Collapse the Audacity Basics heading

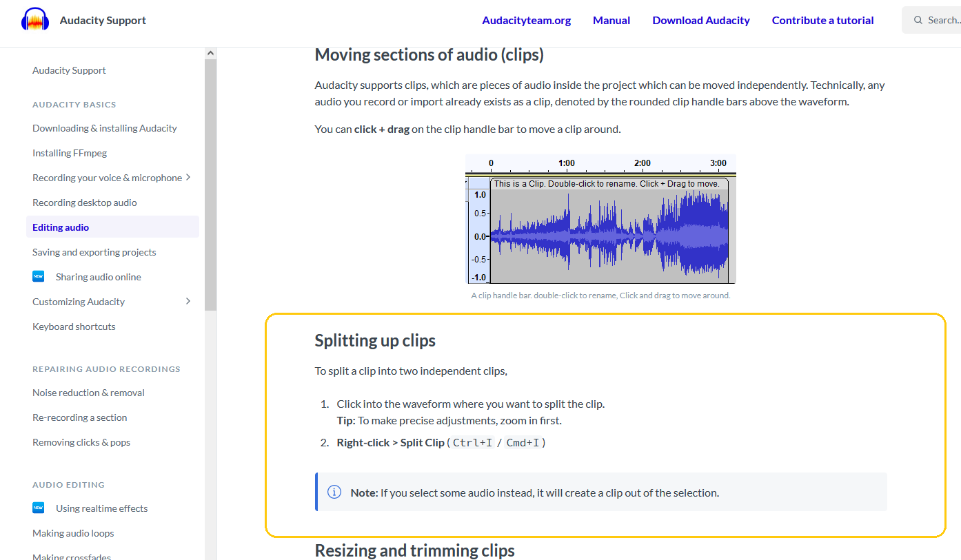tap(74, 104)
